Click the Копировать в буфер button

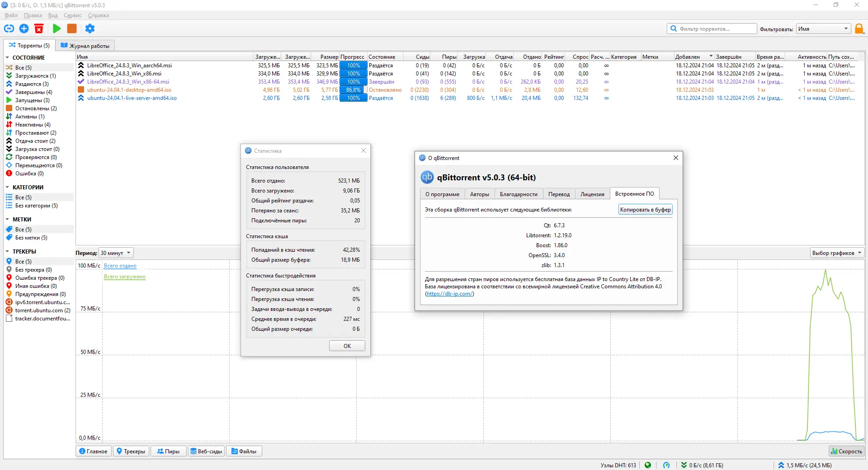[646, 210]
